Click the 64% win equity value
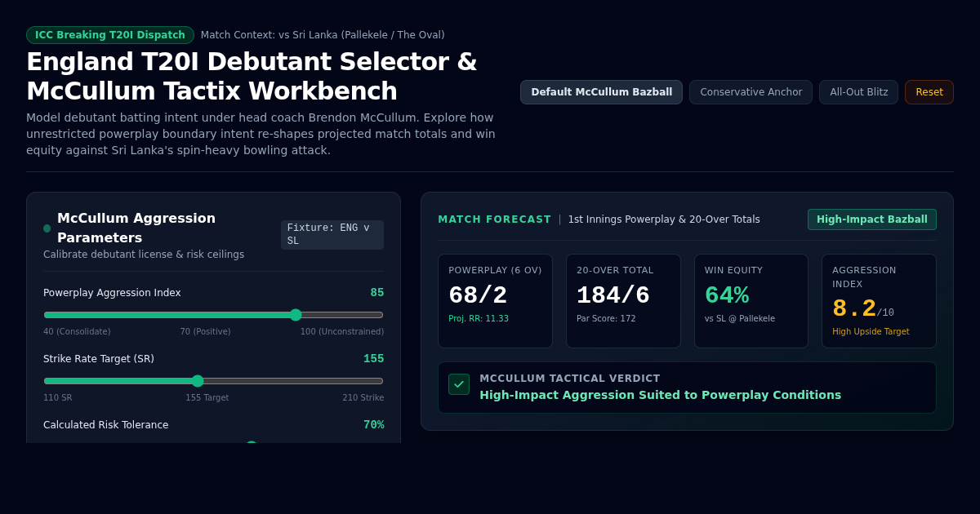The width and height of the screenshot is (980, 514). point(727,295)
